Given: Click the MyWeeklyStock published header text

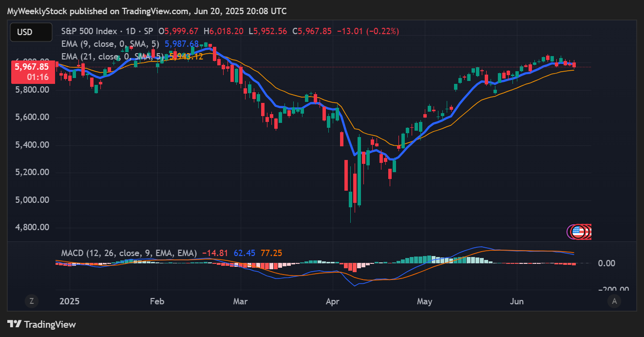Looking at the screenshot, I should (147, 11).
